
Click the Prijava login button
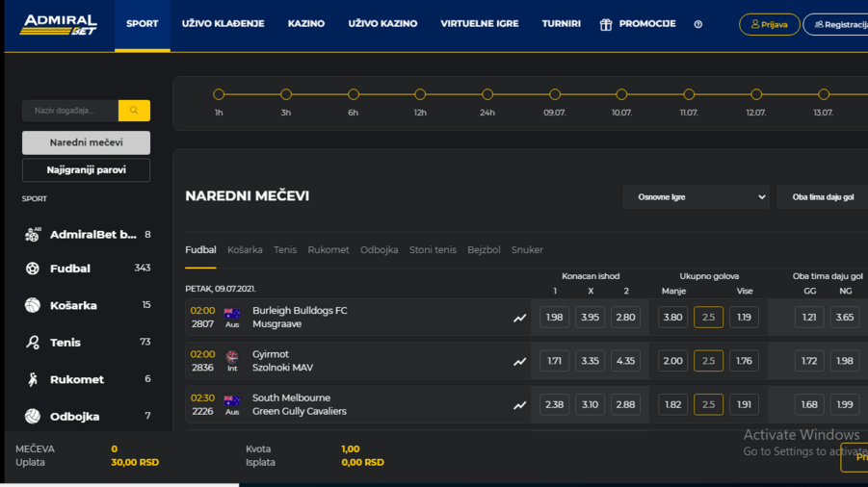(769, 24)
